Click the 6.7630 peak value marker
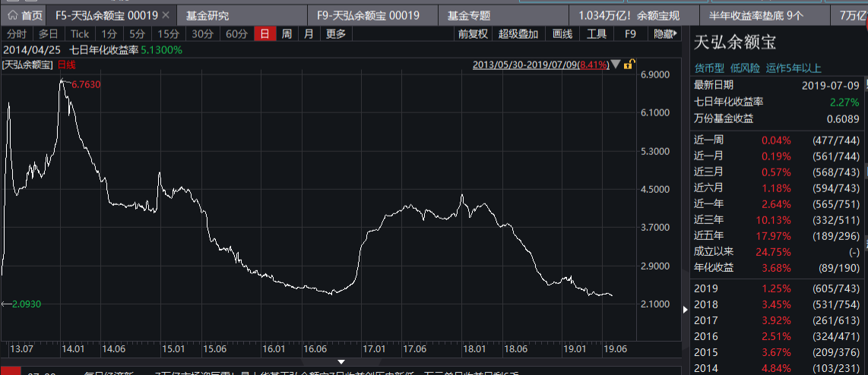868x375 pixels. click(x=86, y=84)
